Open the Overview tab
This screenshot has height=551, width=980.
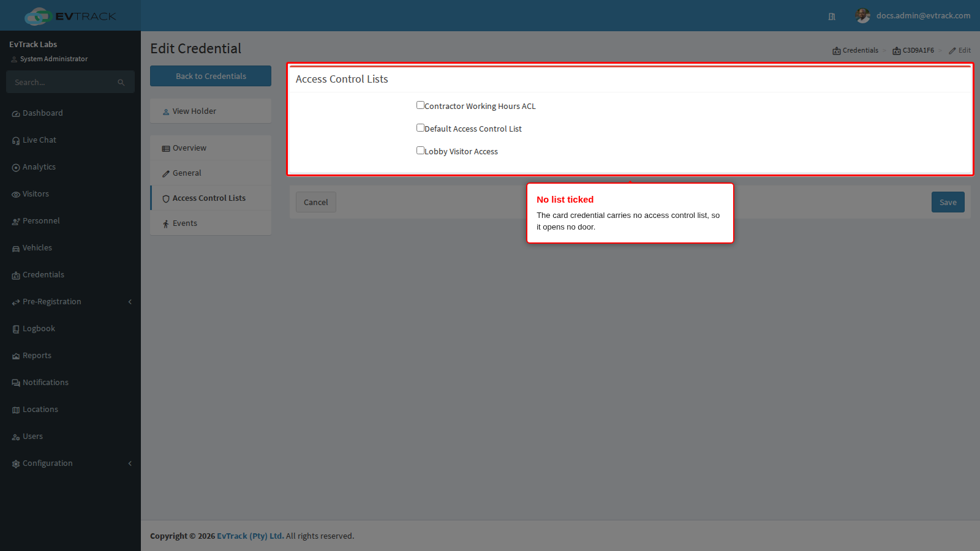[211, 148]
